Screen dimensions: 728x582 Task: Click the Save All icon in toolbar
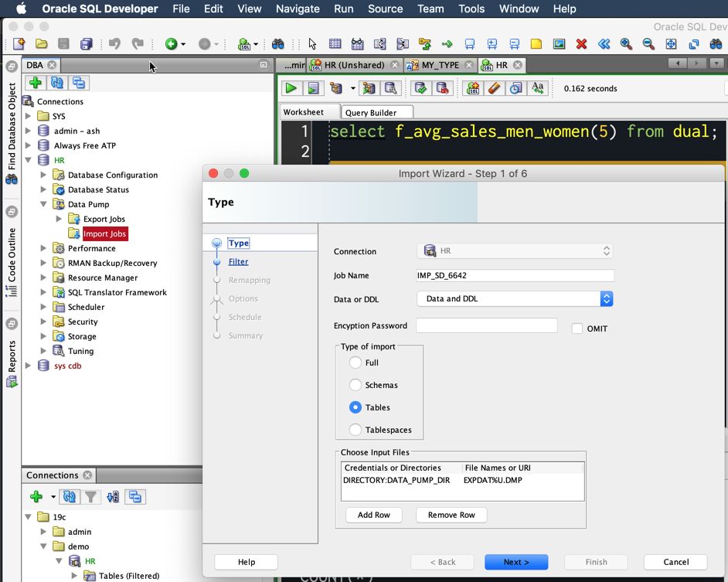(x=86, y=43)
